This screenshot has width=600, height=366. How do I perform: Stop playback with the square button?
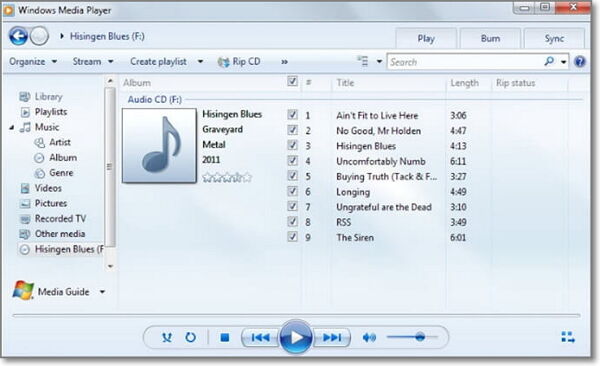(x=225, y=337)
